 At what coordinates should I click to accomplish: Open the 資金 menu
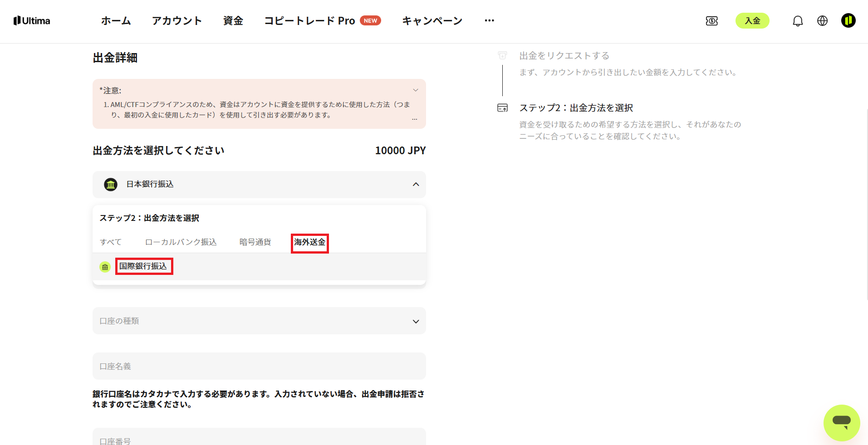point(233,21)
